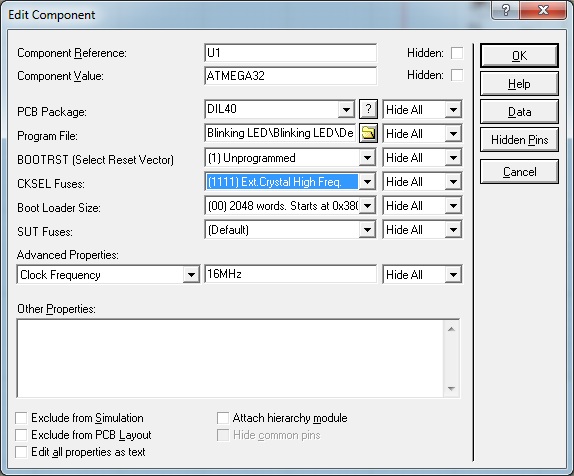Open the BOOTRST Unprogrammed dropdown

(x=367, y=158)
